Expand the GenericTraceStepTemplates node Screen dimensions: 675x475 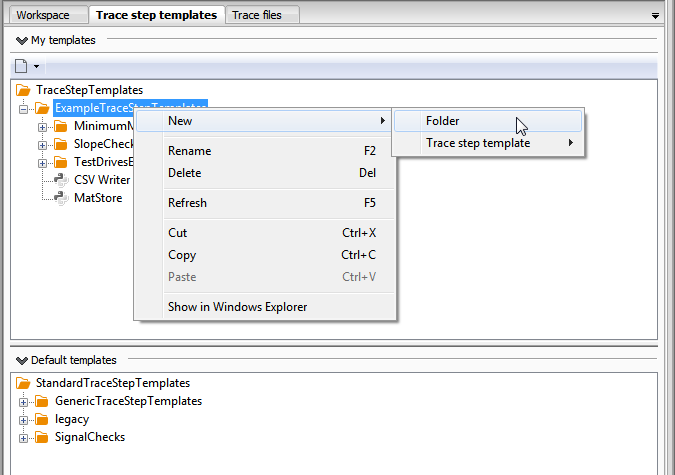coord(23,402)
